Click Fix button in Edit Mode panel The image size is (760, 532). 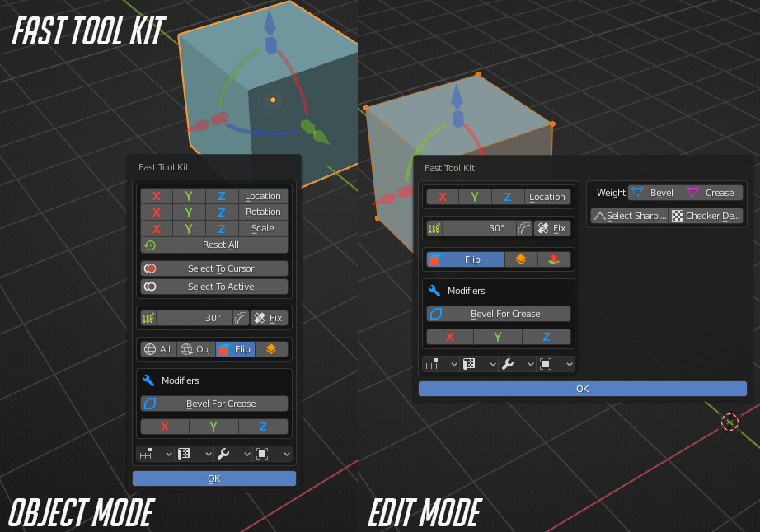tap(552, 228)
